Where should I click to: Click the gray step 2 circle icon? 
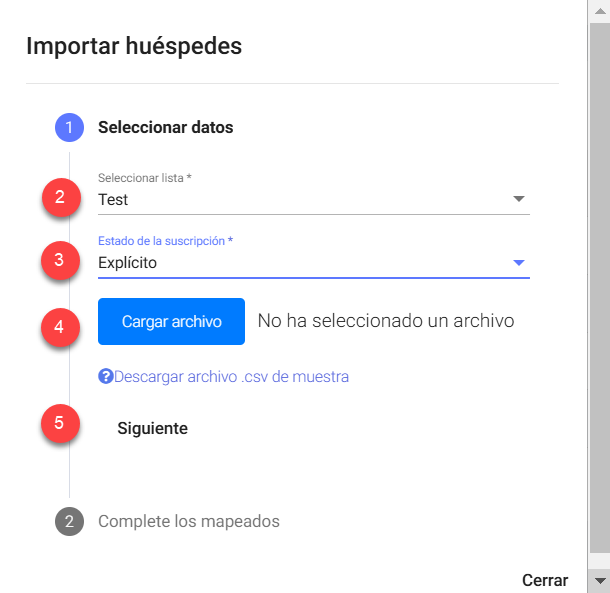pyautogui.click(x=69, y=521)
